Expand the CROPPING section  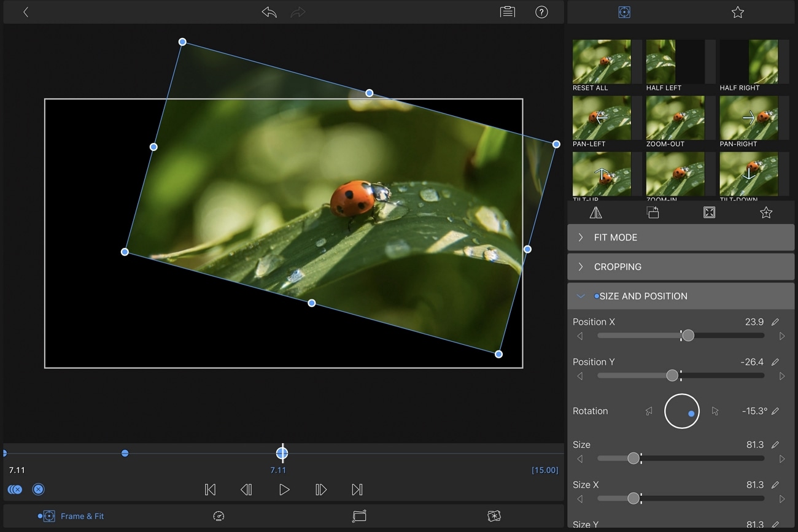click(680, 267)
